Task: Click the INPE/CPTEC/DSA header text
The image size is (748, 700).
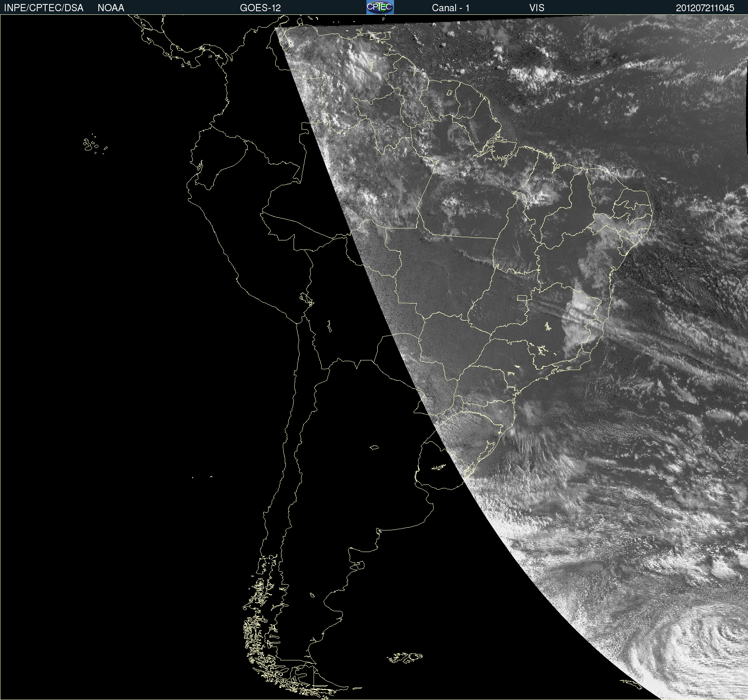Action: click(x=44, y=8)
